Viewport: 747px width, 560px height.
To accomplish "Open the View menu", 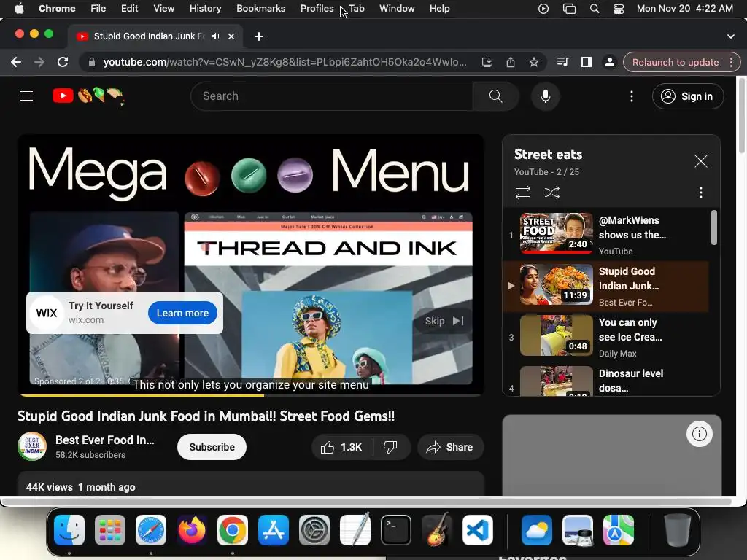I will click(x=164, y=9).
